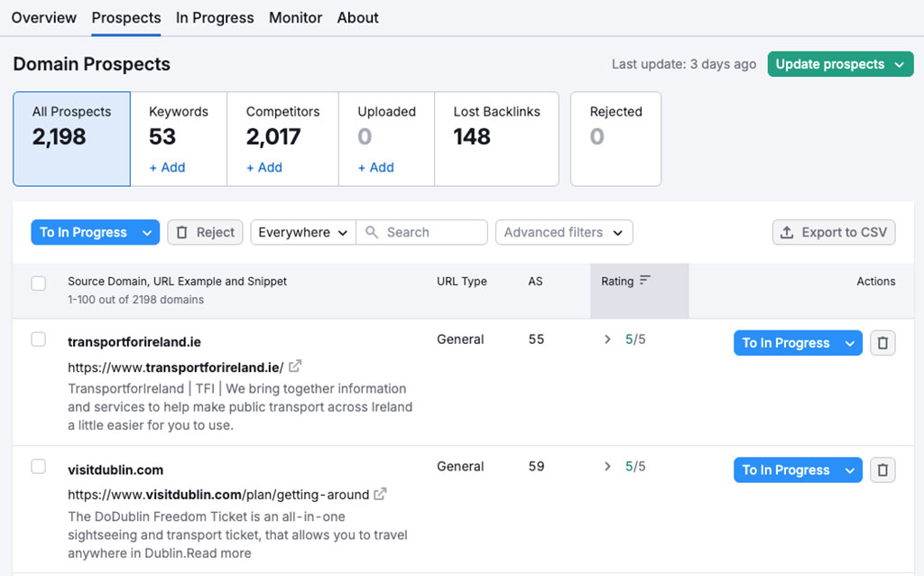Screen dimensions: 924x576
Task: Open the About tab
Action: pos(357,18)
